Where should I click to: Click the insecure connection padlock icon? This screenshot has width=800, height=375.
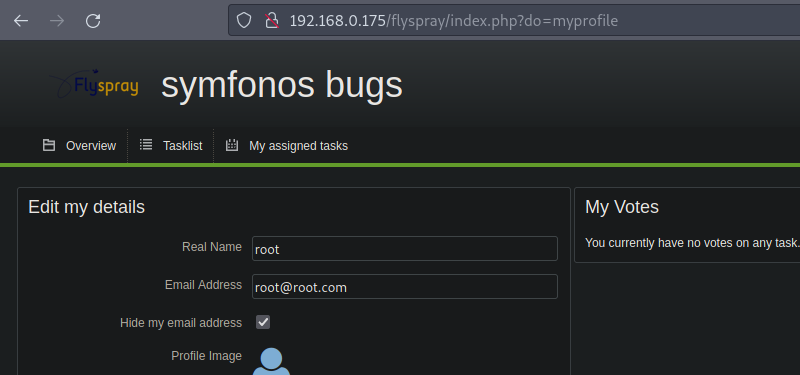click(x=271, y=20)
